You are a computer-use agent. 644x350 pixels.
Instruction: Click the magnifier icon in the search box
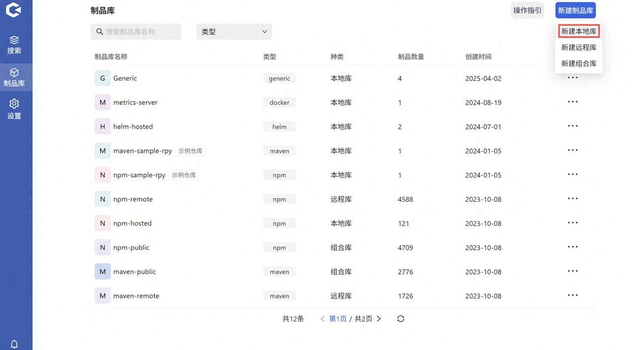tap(100, 31)
